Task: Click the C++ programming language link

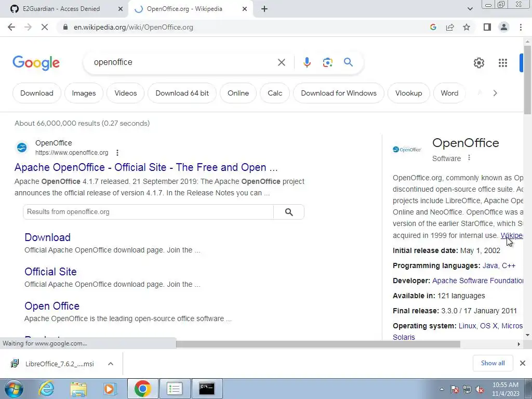Action: (509, 265)
